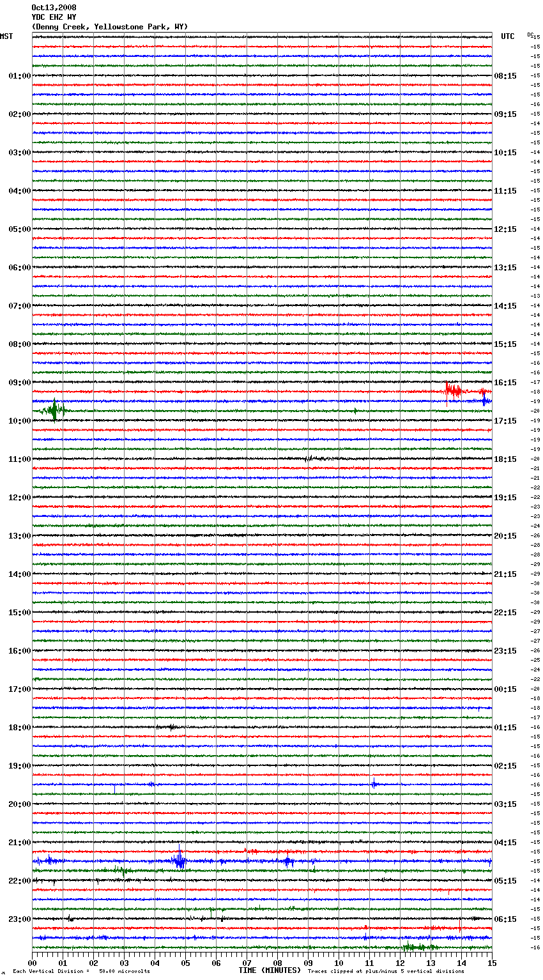Select the MST time label "02:00"

(x=20, y=114)
